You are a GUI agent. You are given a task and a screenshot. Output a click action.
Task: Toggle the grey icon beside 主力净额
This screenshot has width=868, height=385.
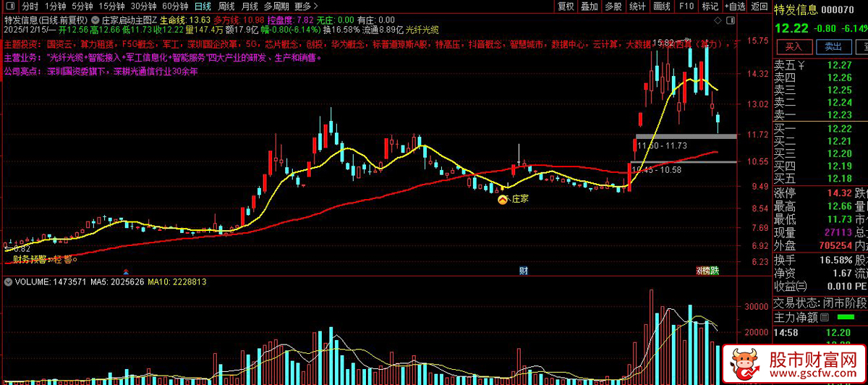pos(825,317)
